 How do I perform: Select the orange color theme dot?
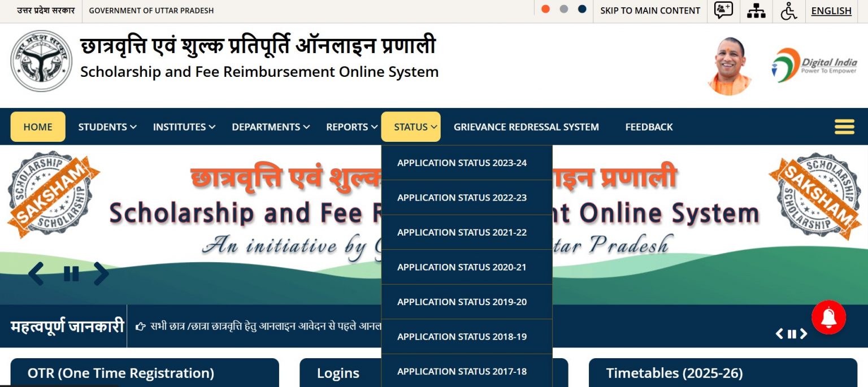[545, 9]
